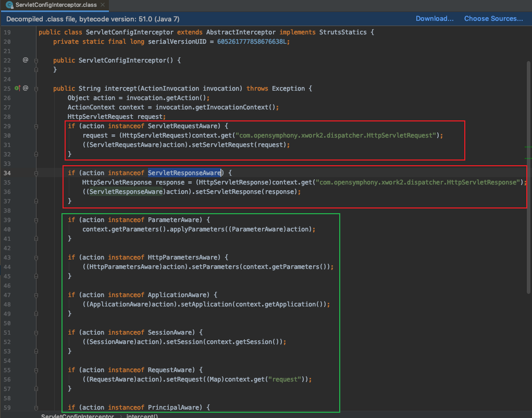Click line number 46 in the gutter
This screenshot has height=418, width=532.
(7, 286)
